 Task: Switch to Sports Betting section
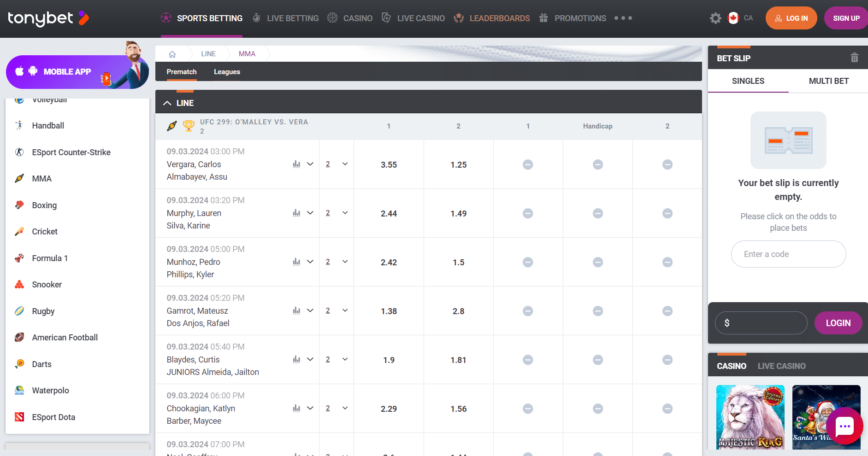tap(201, 18)
